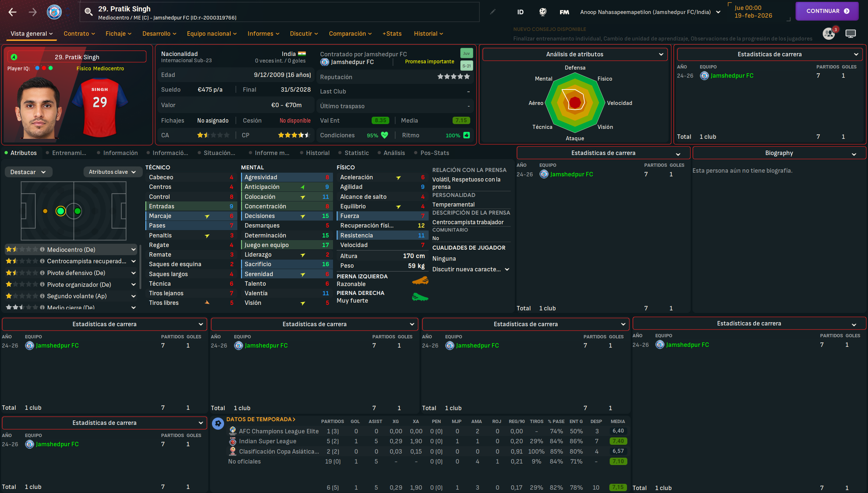868x493 pixels.
Task: Click the forward navigation arrow
Action: click(33, 12)
